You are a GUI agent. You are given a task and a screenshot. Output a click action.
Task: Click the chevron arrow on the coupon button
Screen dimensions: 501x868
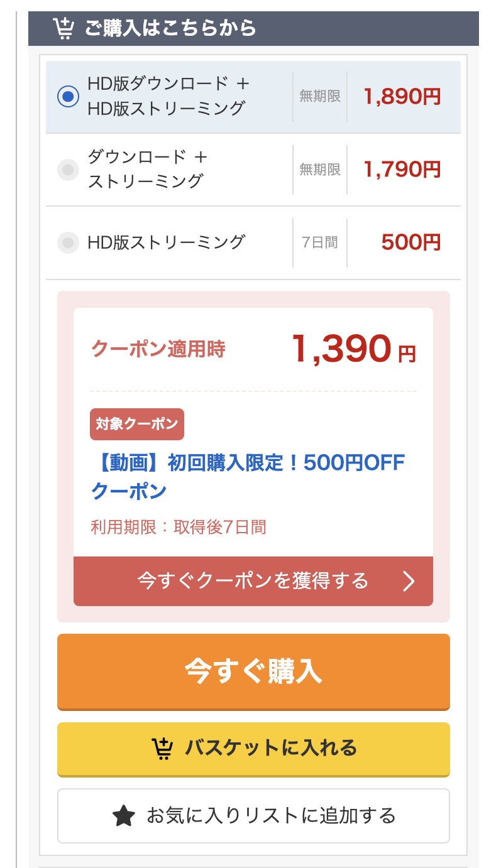point(409,582)
